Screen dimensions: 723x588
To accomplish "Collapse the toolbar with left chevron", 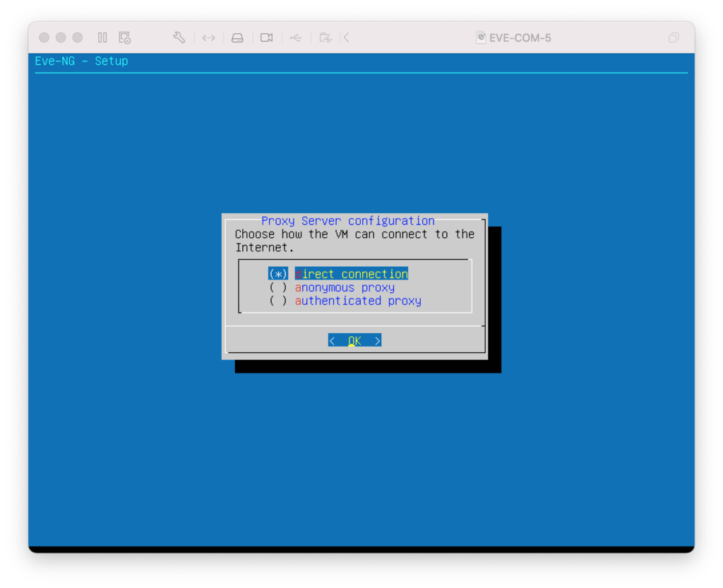I will (347, 38).
